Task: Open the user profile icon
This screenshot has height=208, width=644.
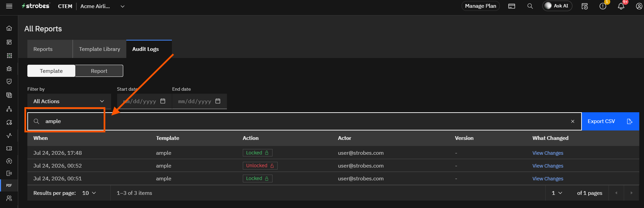Action: [x=639, y=6]
